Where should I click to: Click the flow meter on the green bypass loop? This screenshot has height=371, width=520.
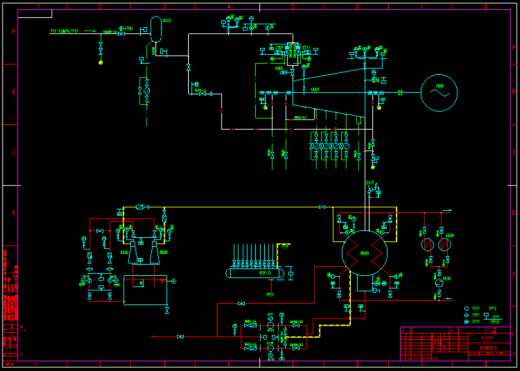147,91
